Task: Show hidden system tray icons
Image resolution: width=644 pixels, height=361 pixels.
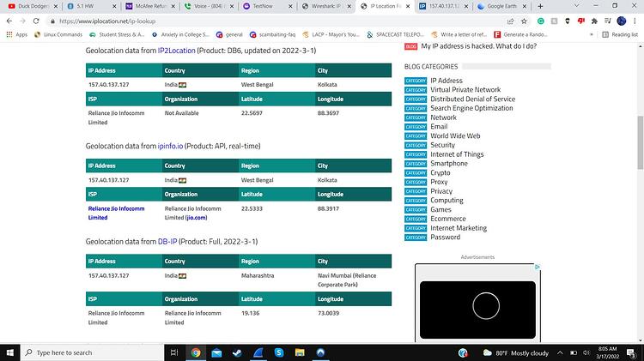Action: pyautogui.click(x=560, y=352)
